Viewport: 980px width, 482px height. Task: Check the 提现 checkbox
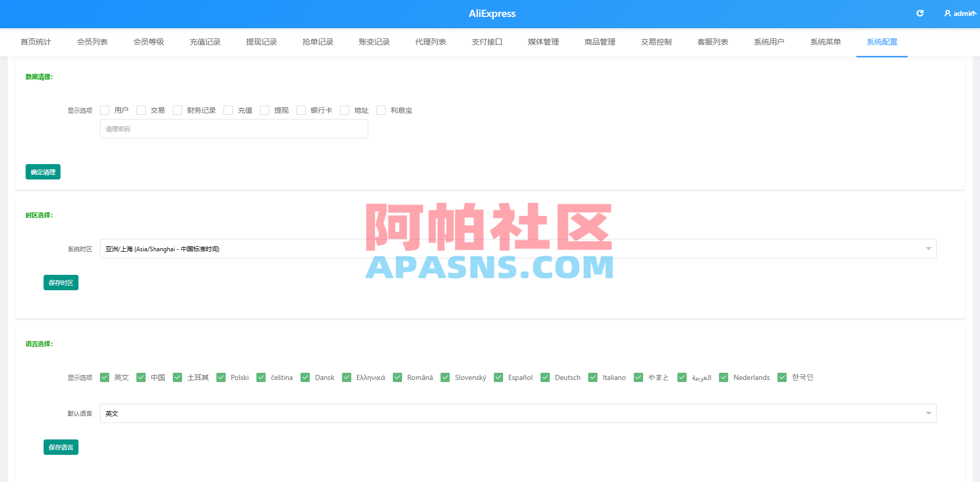265,110
